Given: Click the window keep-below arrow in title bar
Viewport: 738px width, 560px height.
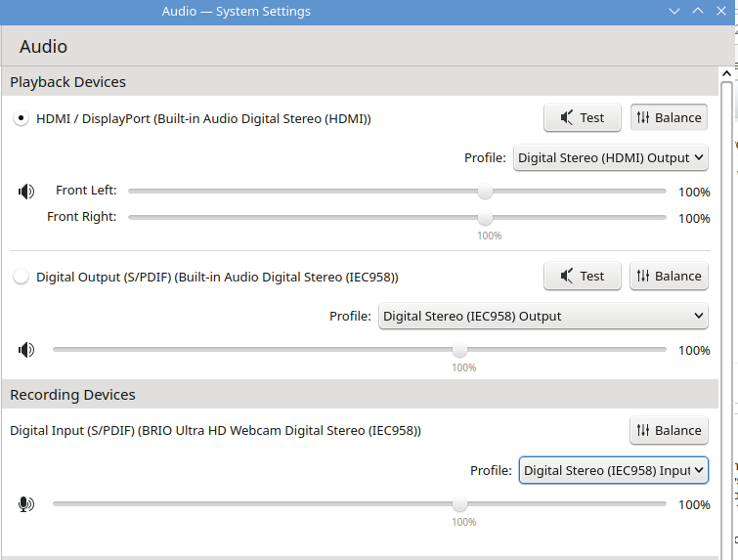Looking at the screenshot, I should [674, 11].
